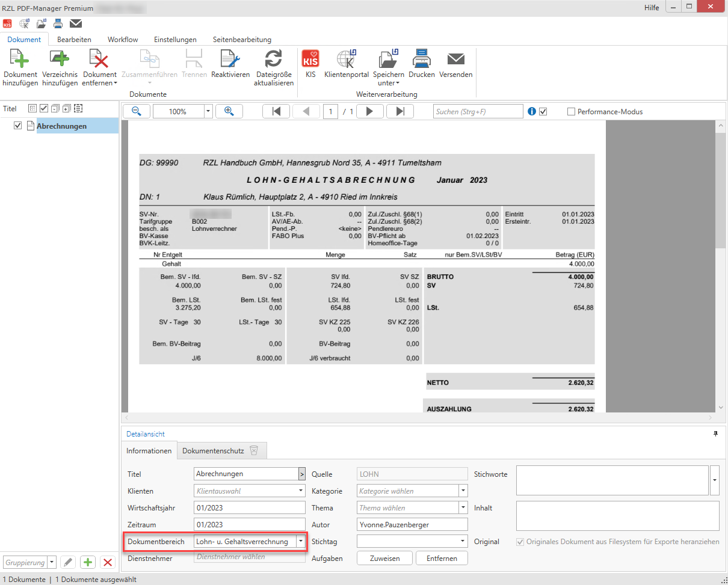Open the Dokumentbereich dropdown
728x585 pixels.
[300, 542]
